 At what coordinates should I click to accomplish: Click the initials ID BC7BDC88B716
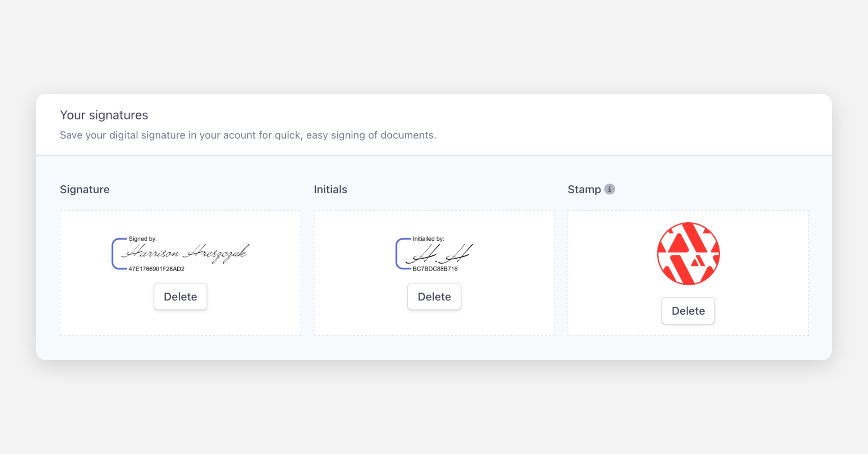click(435, 269)
